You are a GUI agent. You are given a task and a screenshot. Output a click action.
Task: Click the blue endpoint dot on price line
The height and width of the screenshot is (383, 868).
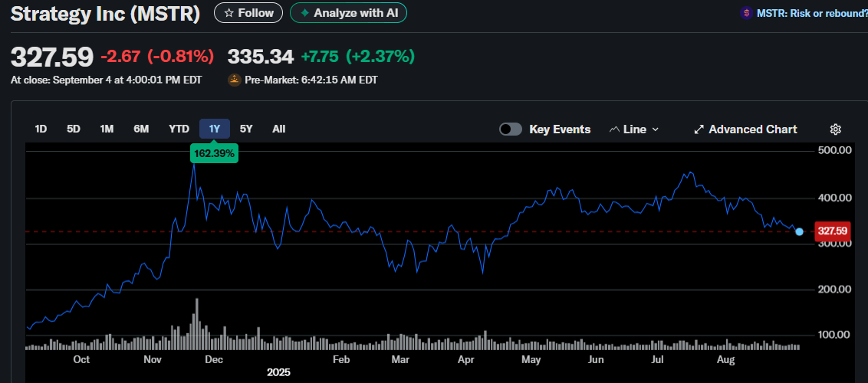[800, 231]
